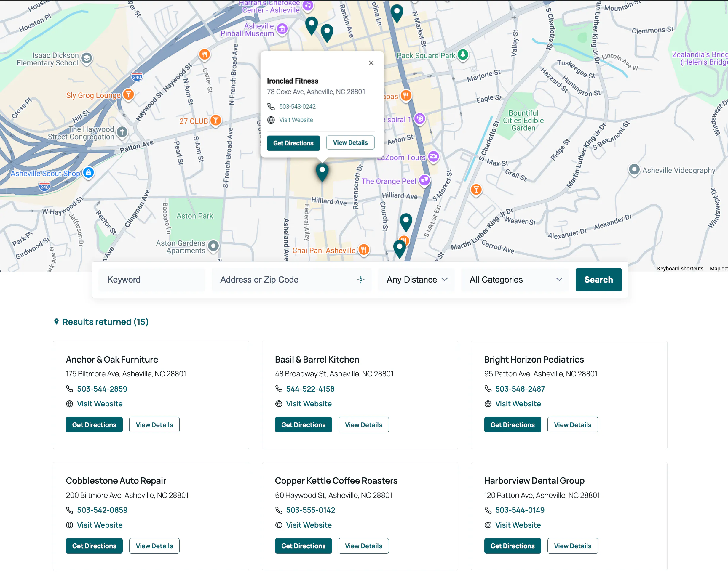
Task: Open Keyboard shortcuts on the map
Action: coord(680,269)
